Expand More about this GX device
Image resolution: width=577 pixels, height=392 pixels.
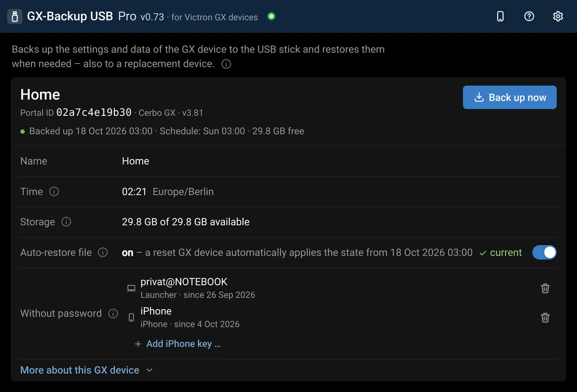pos(87,370)
